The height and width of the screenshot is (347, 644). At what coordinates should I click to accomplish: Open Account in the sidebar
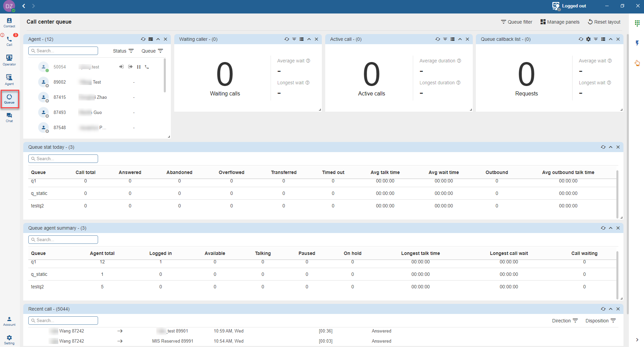pyautogui.click(x=9, y=321)
